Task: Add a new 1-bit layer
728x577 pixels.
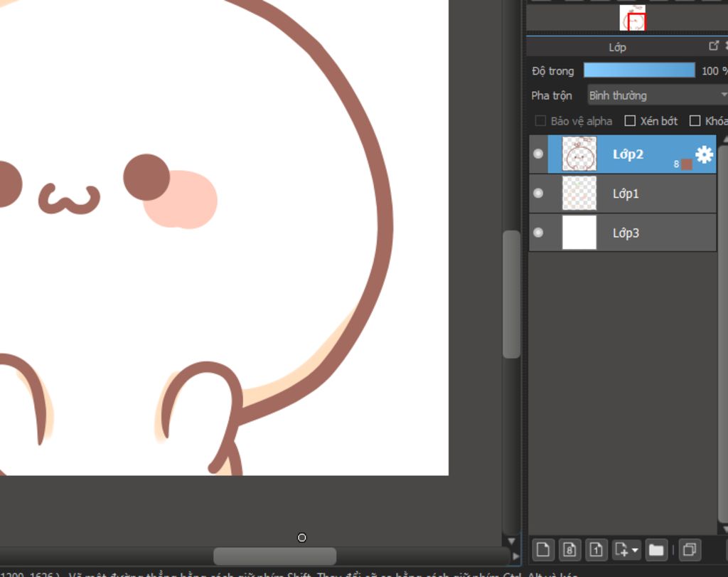Action: click(596, 550)
